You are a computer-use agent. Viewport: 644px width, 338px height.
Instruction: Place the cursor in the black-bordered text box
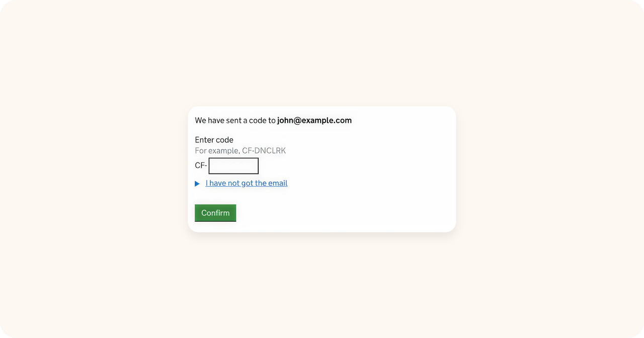(x=233, y=166)
